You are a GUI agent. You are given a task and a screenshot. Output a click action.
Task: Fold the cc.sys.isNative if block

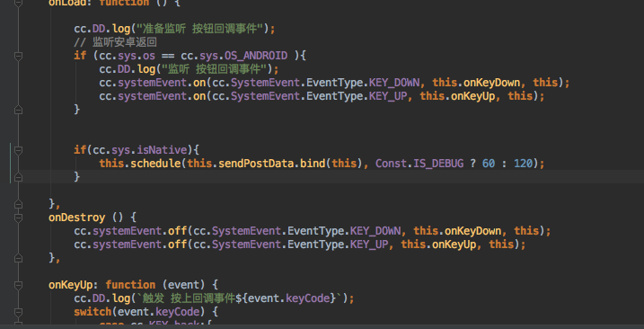click(18, 150)
